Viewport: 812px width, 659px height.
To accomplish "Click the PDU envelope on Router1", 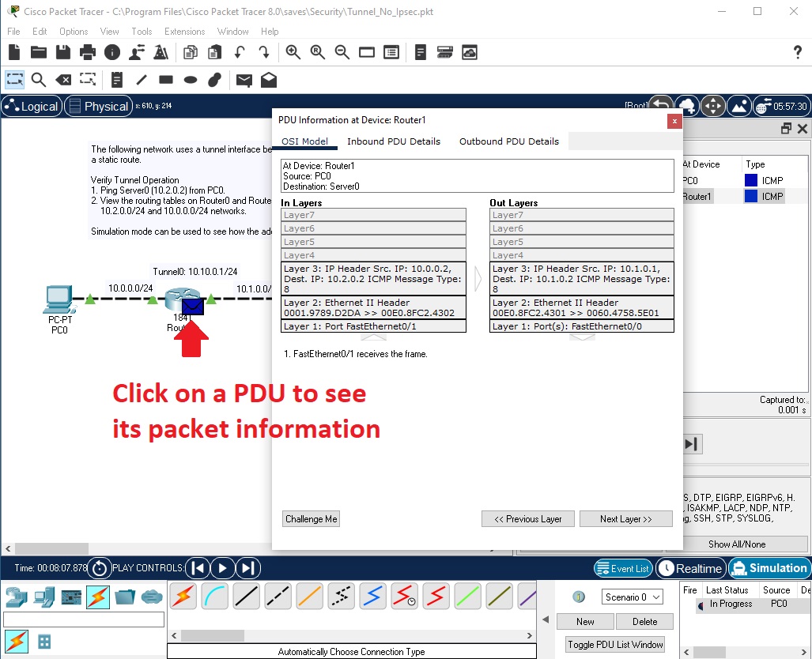I will click(193, 307).
